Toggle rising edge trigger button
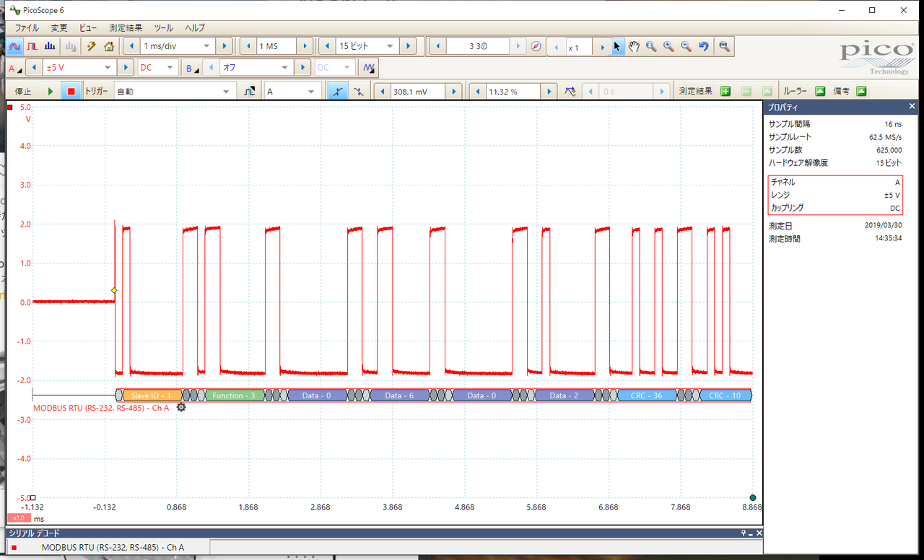 336,92
